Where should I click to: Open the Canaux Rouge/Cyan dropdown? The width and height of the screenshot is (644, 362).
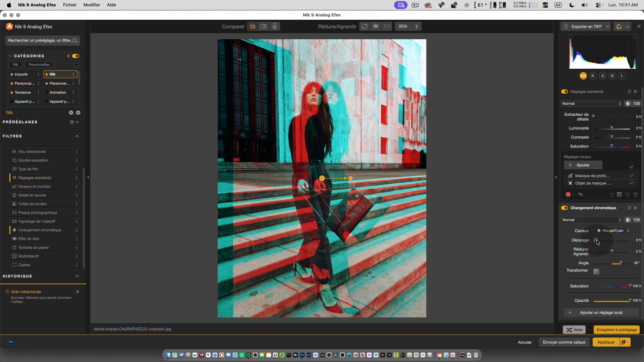coord(613,231)
